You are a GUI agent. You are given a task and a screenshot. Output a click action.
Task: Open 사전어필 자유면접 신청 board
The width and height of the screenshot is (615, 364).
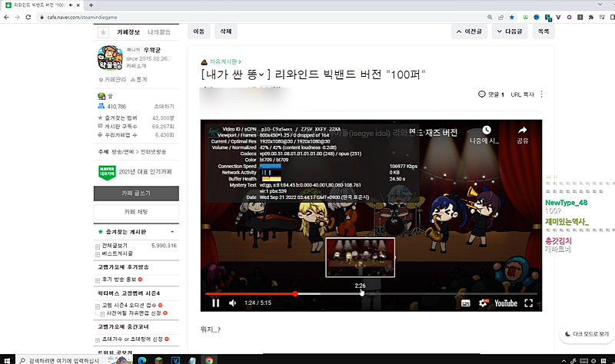coord(134,313)
